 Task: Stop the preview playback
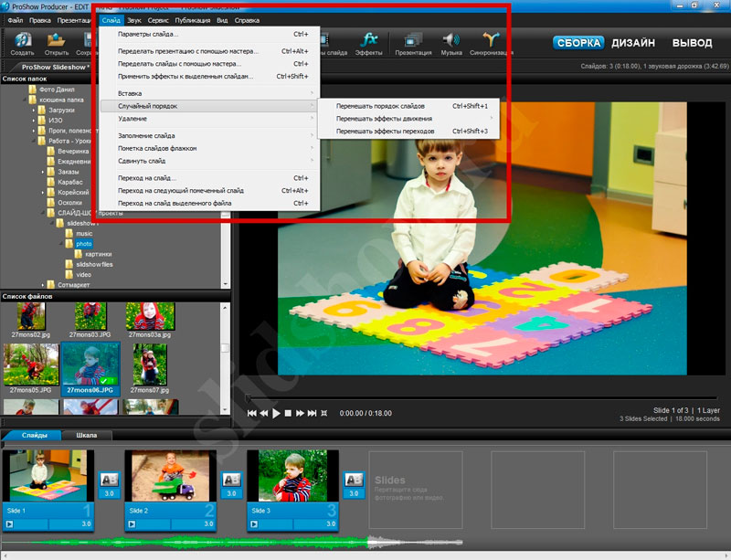pos(288,413)
